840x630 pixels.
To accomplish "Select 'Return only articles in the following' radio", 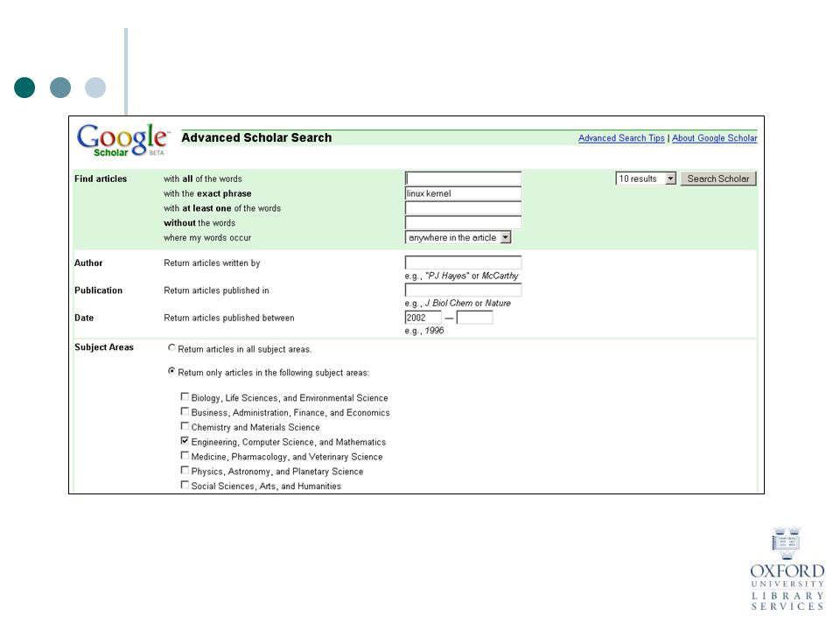I will click(171, 371).
